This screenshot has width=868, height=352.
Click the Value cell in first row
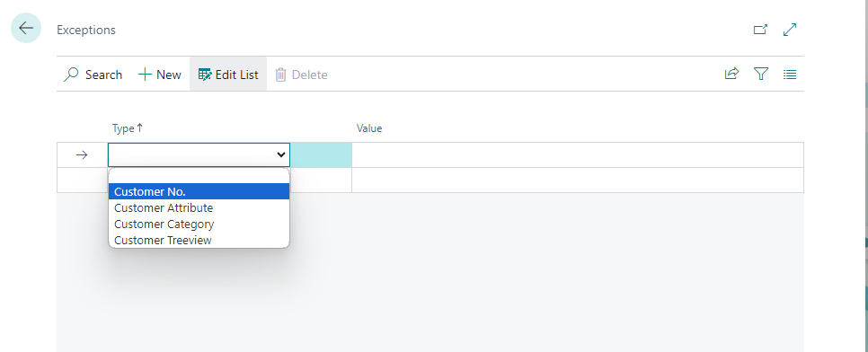click(578, 155)
